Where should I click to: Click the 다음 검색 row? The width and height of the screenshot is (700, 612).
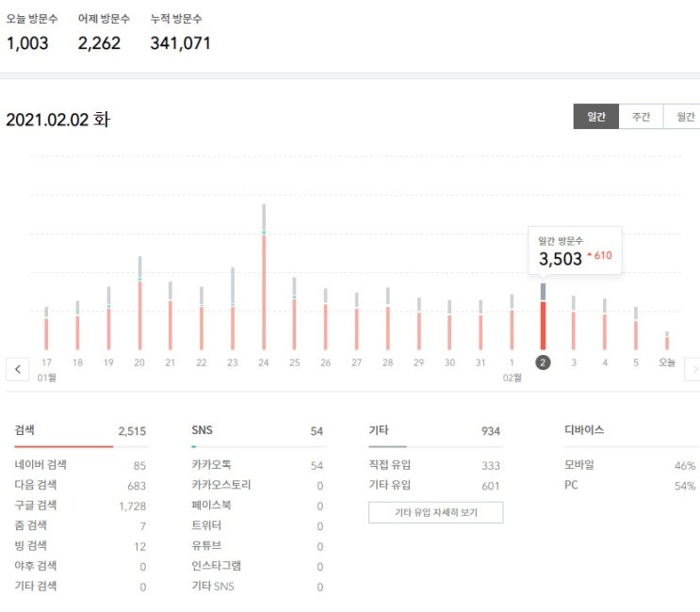80,485
